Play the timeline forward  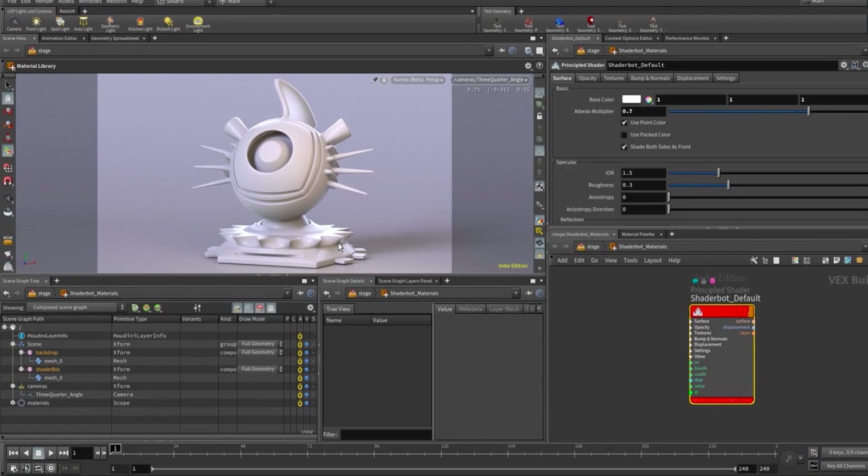coord(51,453)
